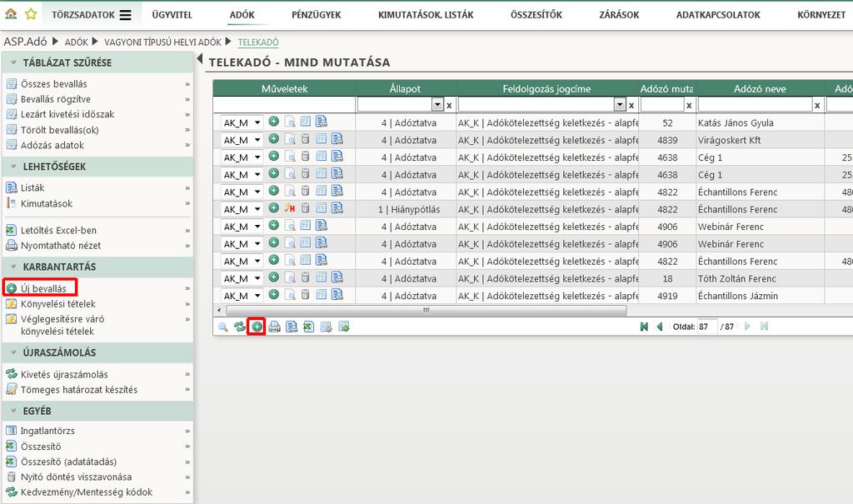
Task: Click the hiánypótlás pencil-H icon
Action: (289, 208)
